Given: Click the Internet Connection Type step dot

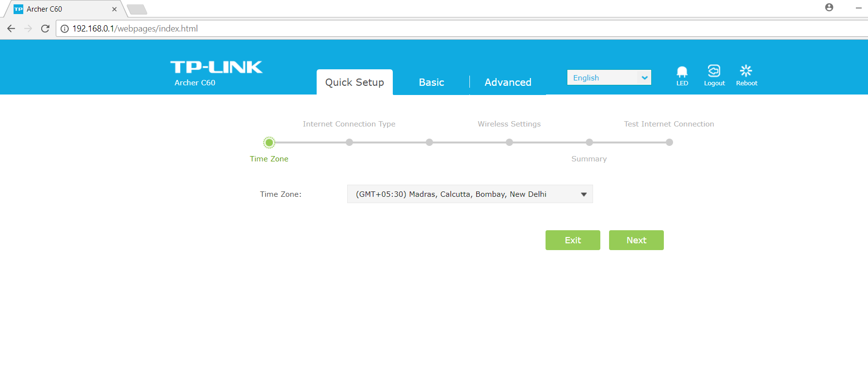Looking at the screenshot, I should point(349,142).
